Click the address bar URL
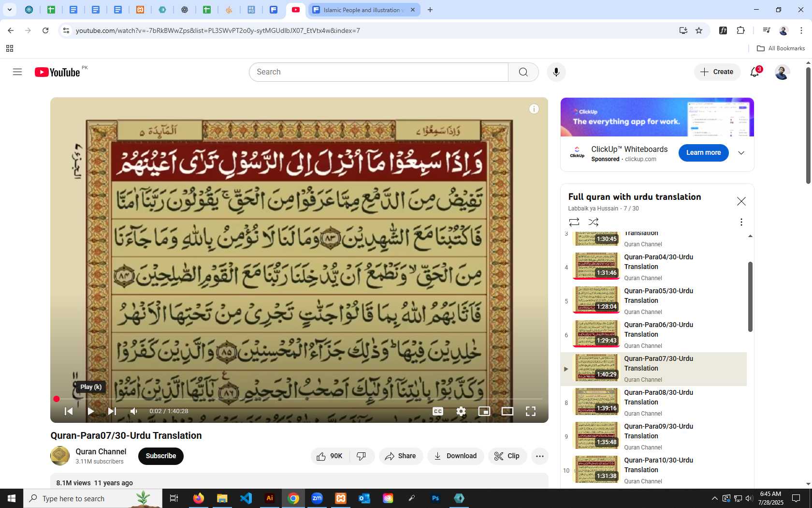This screenshot has width=812, height=508. tap(217, 30)
